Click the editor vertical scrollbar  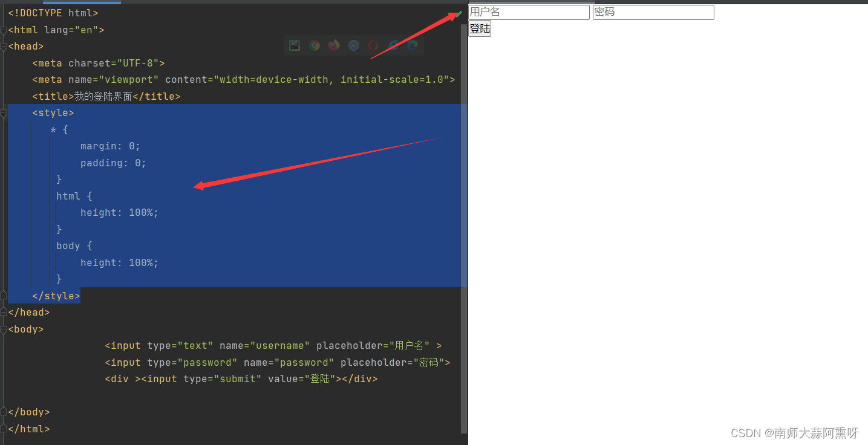tap(464, 229)
